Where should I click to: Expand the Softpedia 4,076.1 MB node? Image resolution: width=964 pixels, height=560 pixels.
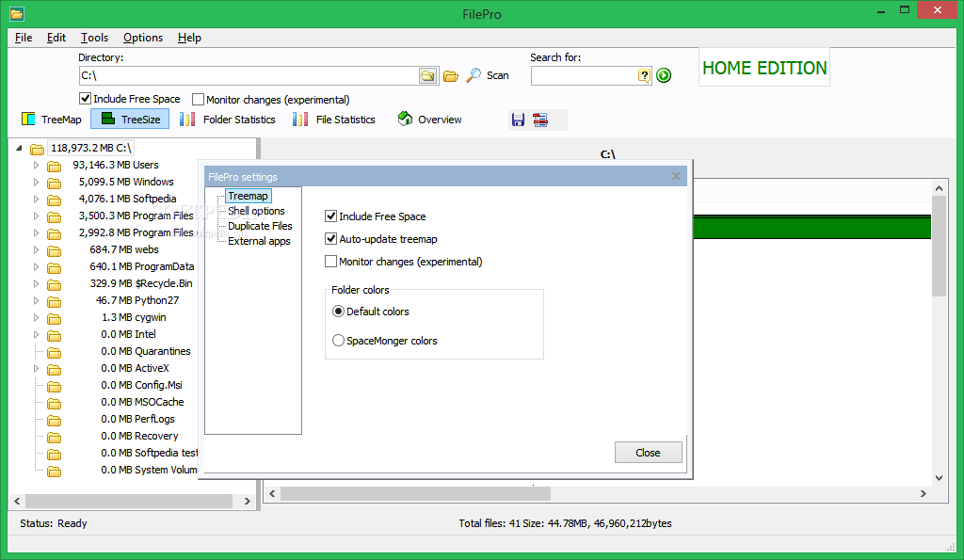click(36, 199)
